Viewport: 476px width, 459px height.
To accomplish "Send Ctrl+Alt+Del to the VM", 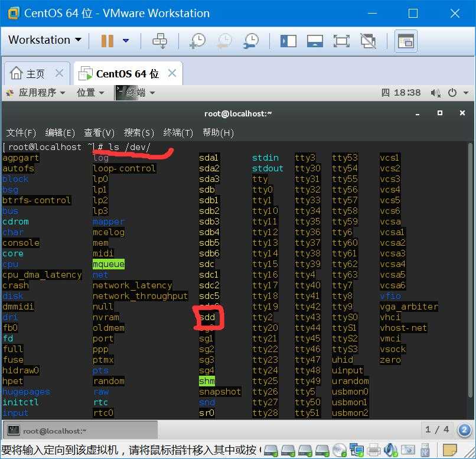I will click(159, 41).
